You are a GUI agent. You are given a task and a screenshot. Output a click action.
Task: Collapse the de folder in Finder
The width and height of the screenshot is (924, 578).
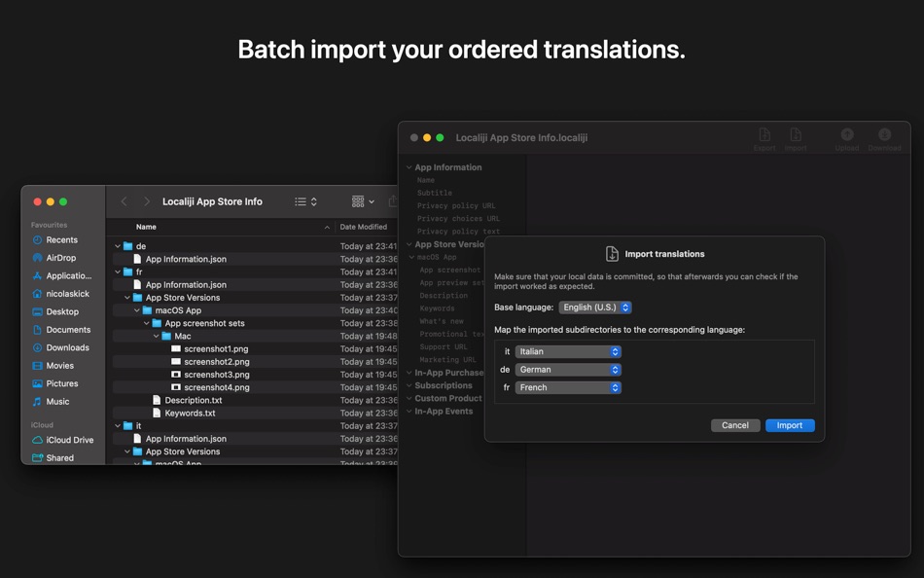(118, 246)
